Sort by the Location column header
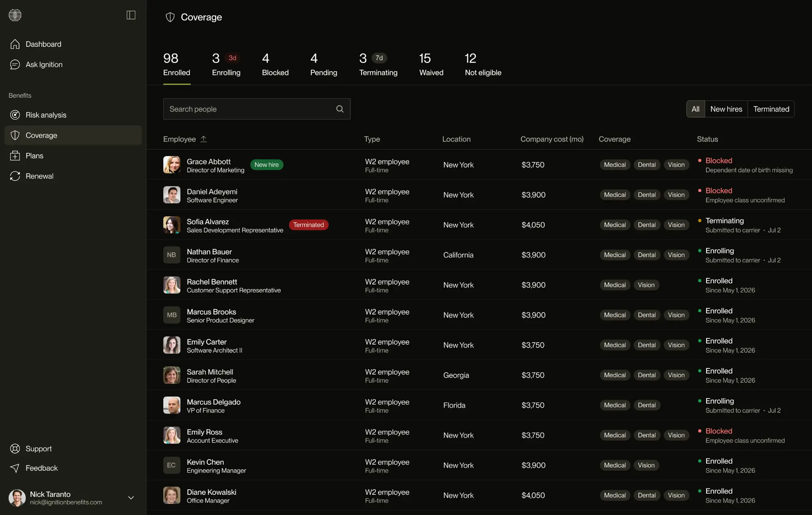812x515 pixels. coord(456,139)
